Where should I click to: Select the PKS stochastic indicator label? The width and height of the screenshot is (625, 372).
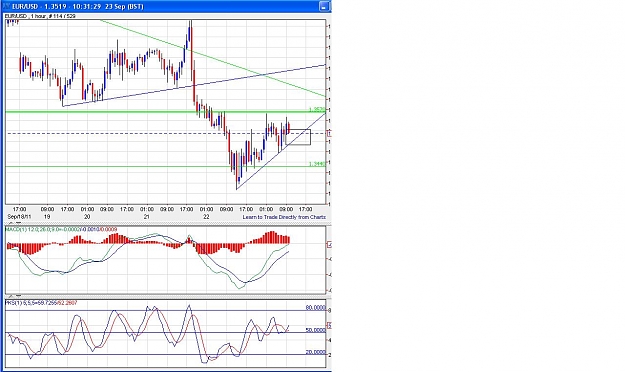41,303
